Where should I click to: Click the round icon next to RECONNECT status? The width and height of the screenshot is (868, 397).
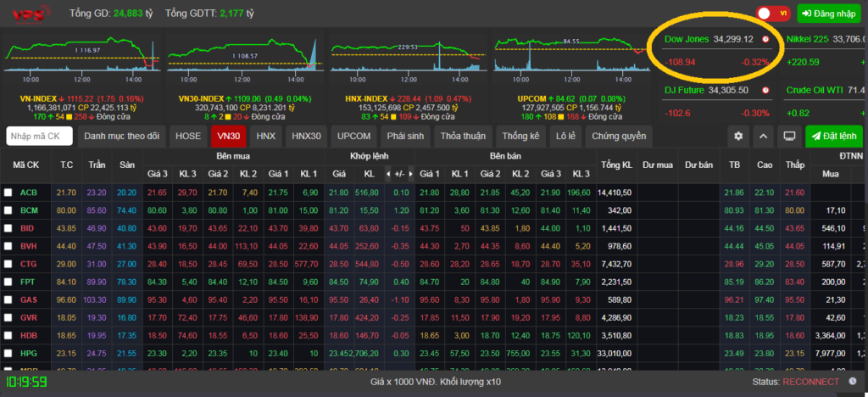853,381
